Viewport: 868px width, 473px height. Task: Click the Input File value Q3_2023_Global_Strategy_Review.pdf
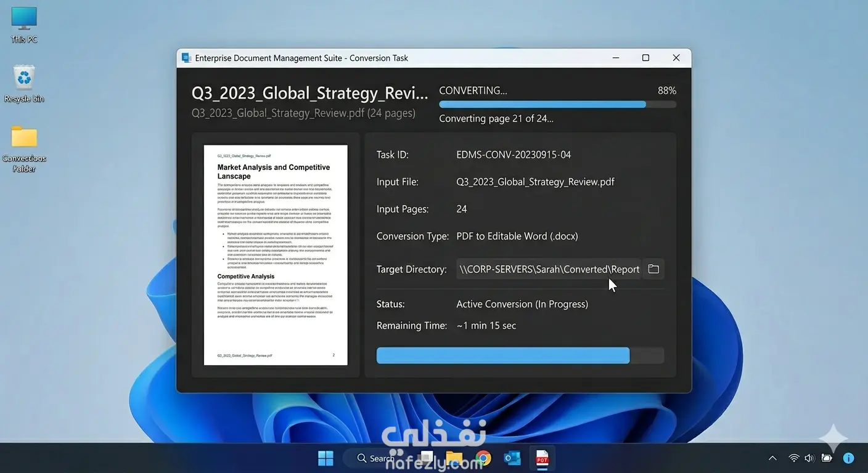pyautogui.click(x=535, y=182)
